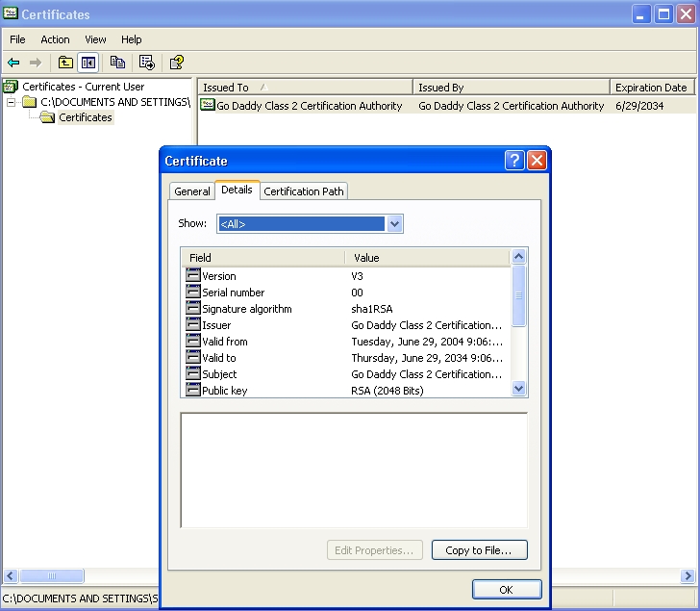Click the left scroll arrow in tree pane

click(x=11, y=575)
